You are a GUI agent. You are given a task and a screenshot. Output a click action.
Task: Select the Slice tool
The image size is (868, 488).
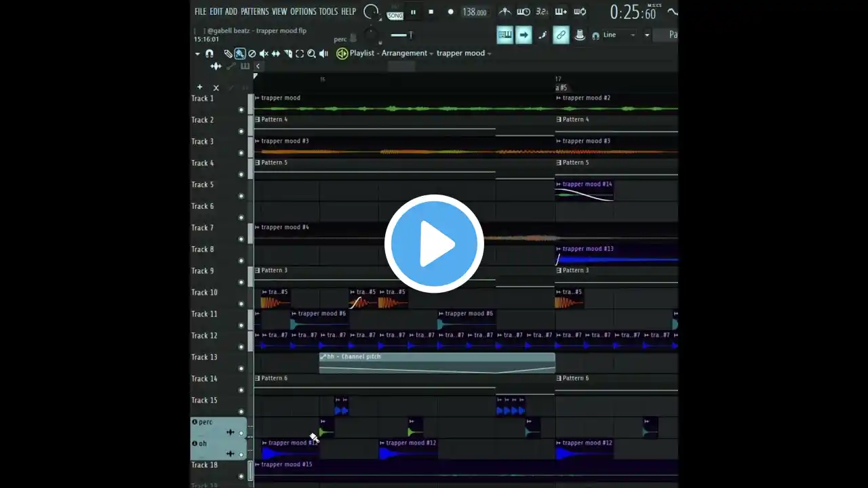pos(288,54)
